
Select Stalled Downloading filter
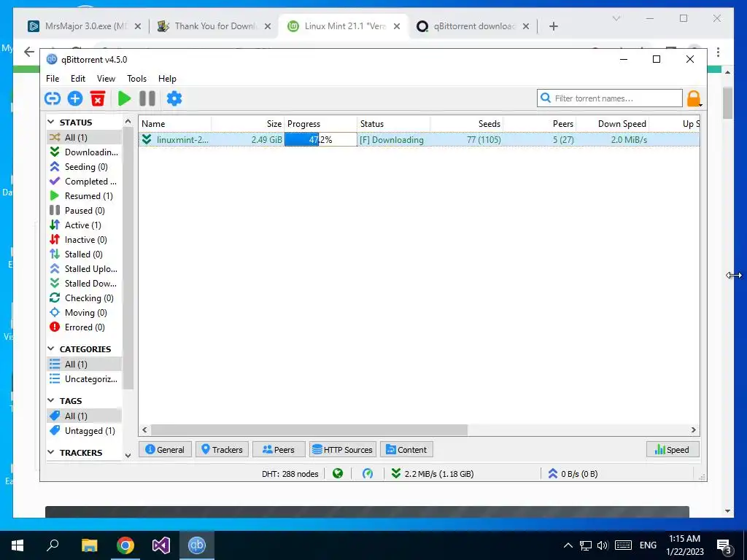(85, 284)
